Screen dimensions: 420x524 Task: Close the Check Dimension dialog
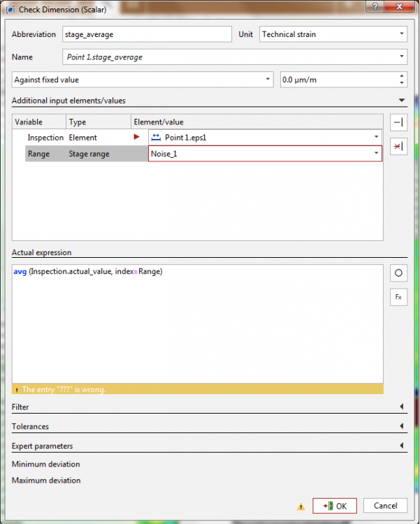coord(399,6)
